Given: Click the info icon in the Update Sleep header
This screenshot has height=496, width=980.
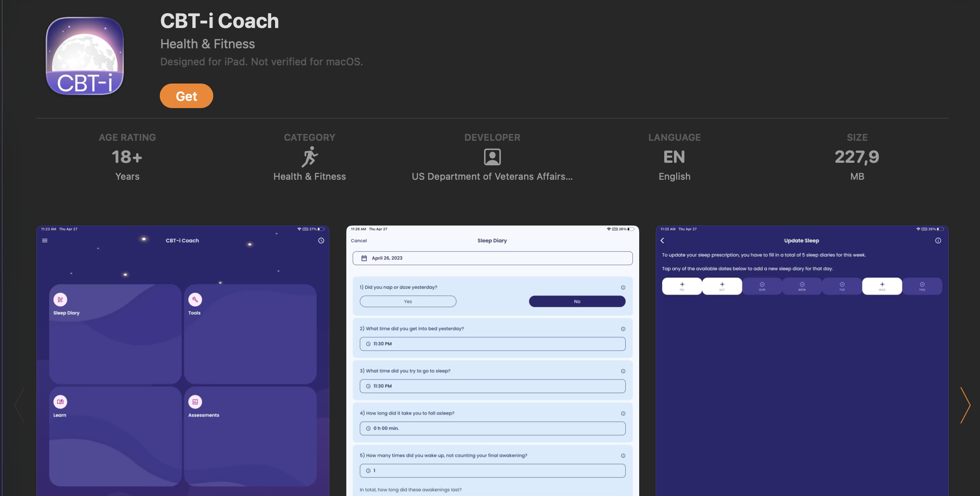Looking at the screenshot, I should pyautogui.click(x=938, y=240).
